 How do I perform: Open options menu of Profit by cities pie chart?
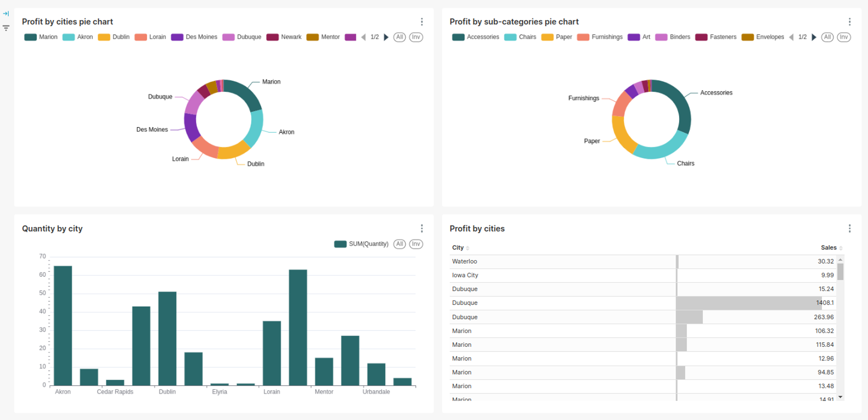coord(421,21)
